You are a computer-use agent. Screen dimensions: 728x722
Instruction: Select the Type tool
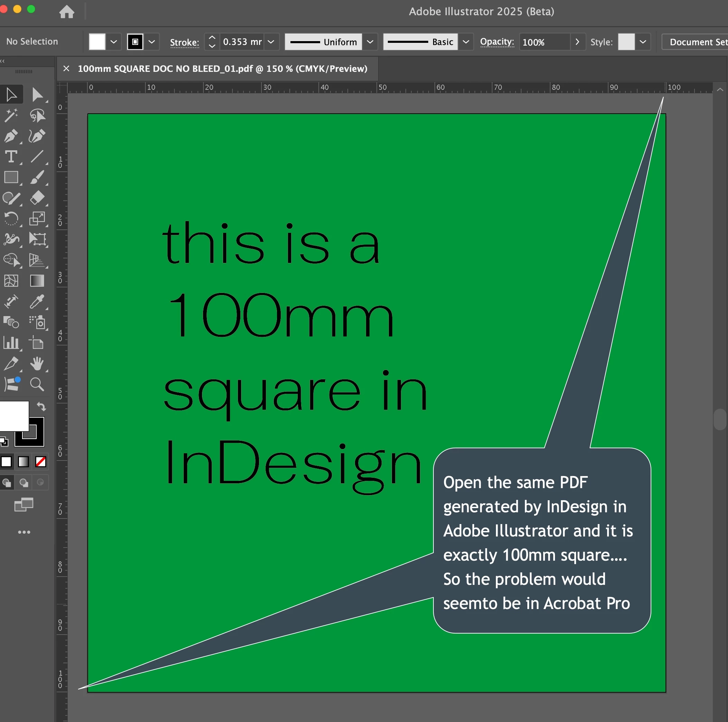click(x=11, y=157)
